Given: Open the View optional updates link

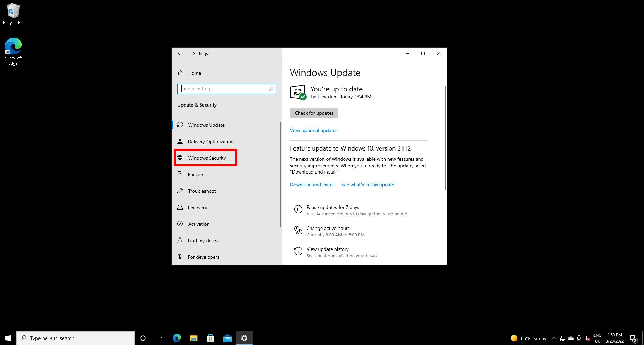Looking at the screenshot, I should coord(314,130).
